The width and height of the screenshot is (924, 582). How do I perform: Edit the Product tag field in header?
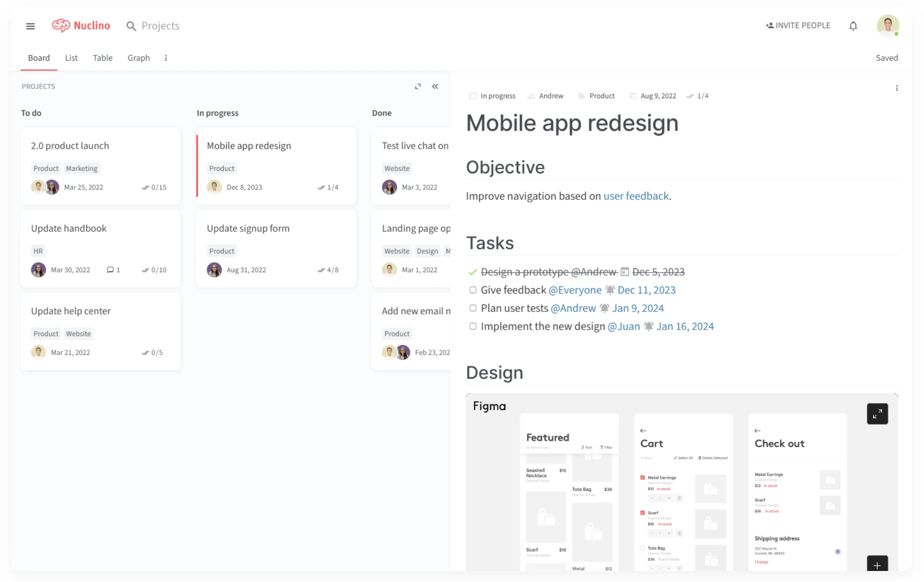tap(596, 96)
